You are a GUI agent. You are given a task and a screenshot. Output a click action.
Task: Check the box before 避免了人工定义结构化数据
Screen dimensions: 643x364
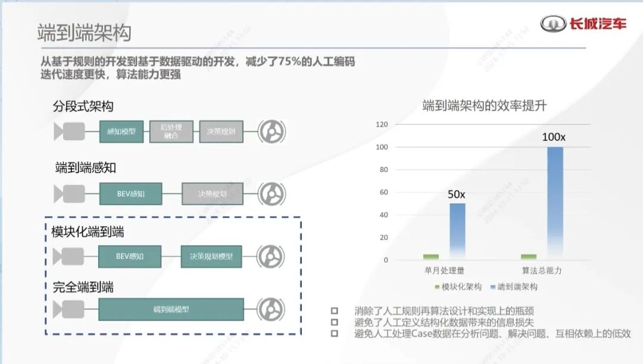point(335,322)
